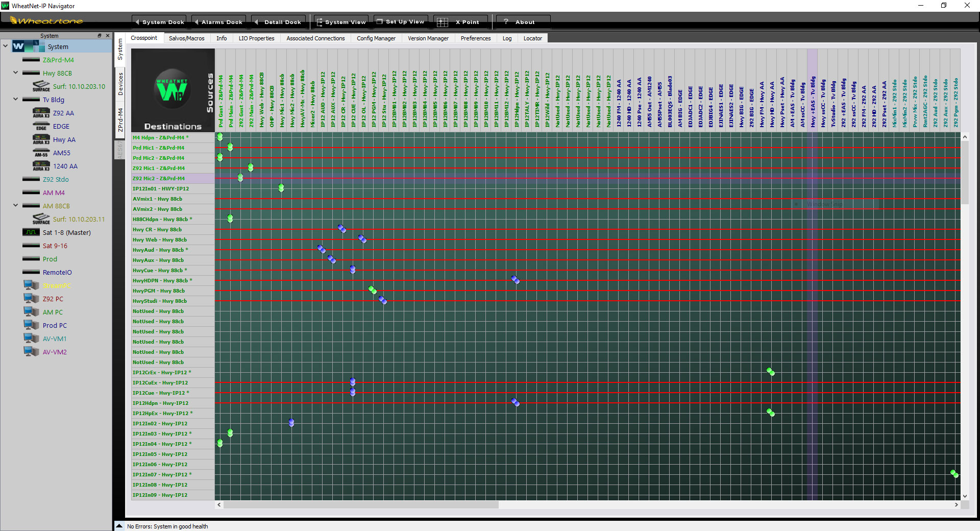The height and width of the screenshot is (531, 980).
Task: Switch to the Preferences tab
Action: pyautogui.click(x=476, y=38)
